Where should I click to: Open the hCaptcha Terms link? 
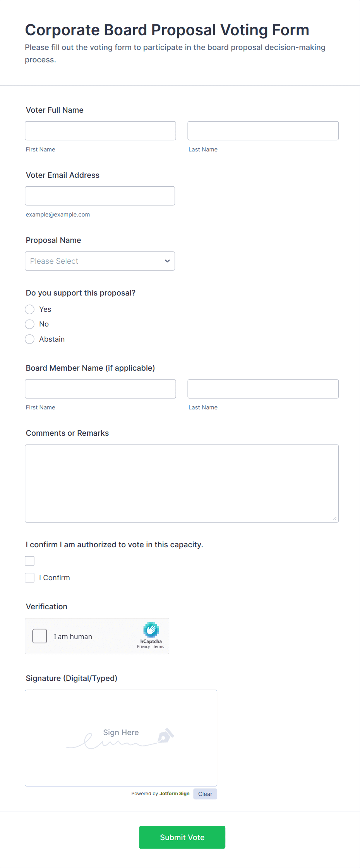click(159, 646)
